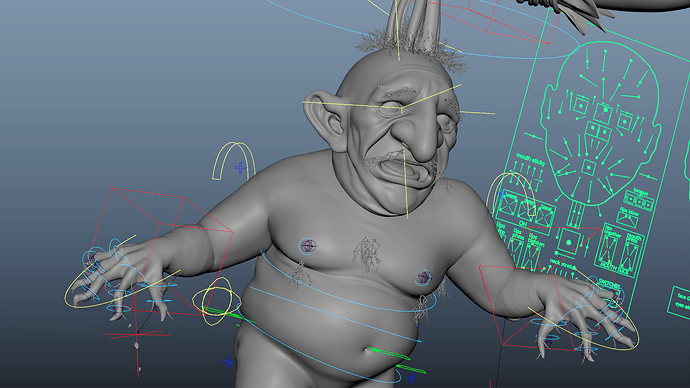The height and width of the screenshot is (388, 690).
Task: Click the 'neck stretch' label
Action: click(x=563, y=265)
